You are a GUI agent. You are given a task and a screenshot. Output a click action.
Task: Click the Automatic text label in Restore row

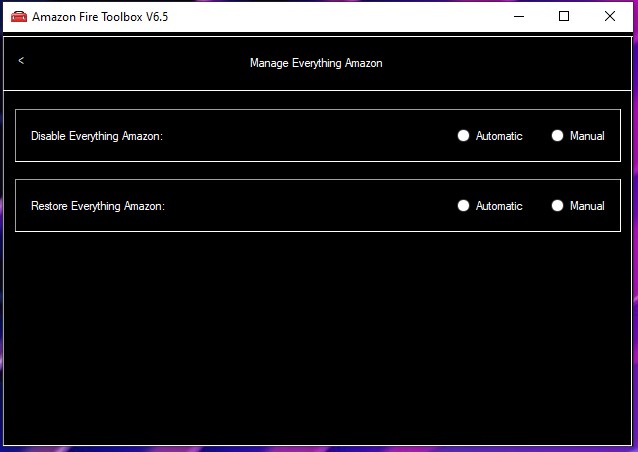[499, 206]
